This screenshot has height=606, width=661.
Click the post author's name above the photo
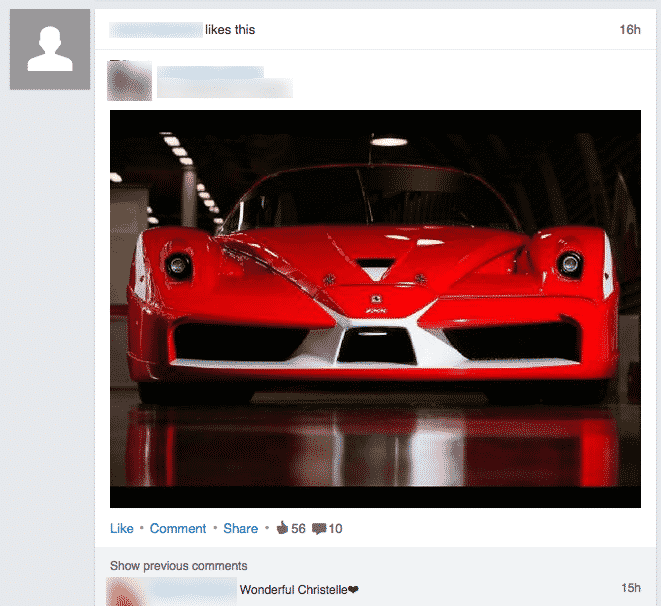(210, 72)
